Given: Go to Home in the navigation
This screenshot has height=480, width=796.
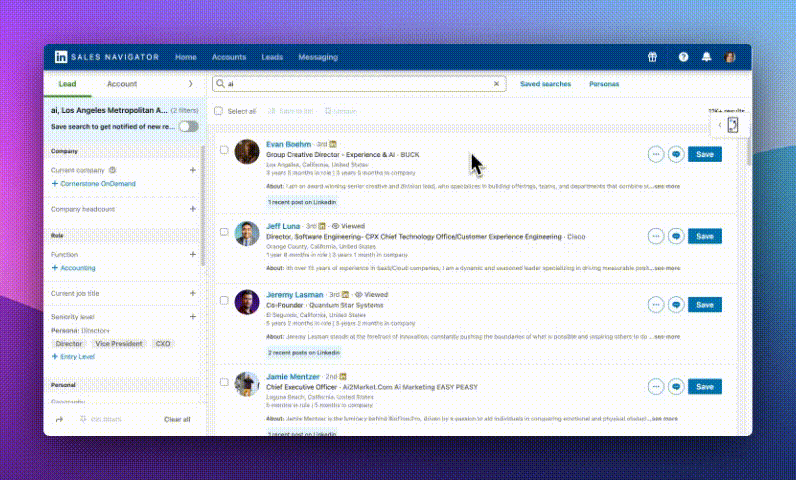Looking at the screenshot, I should point(186,57).
